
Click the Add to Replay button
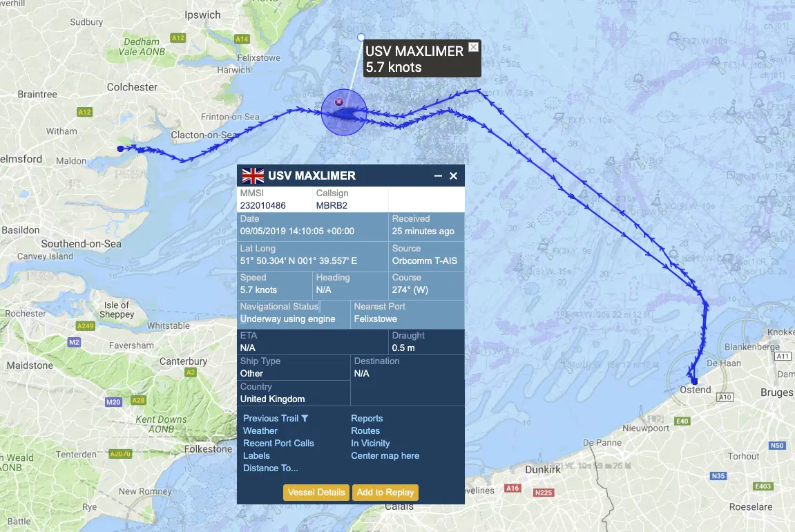pyautogui.click(x=385, y=493)
